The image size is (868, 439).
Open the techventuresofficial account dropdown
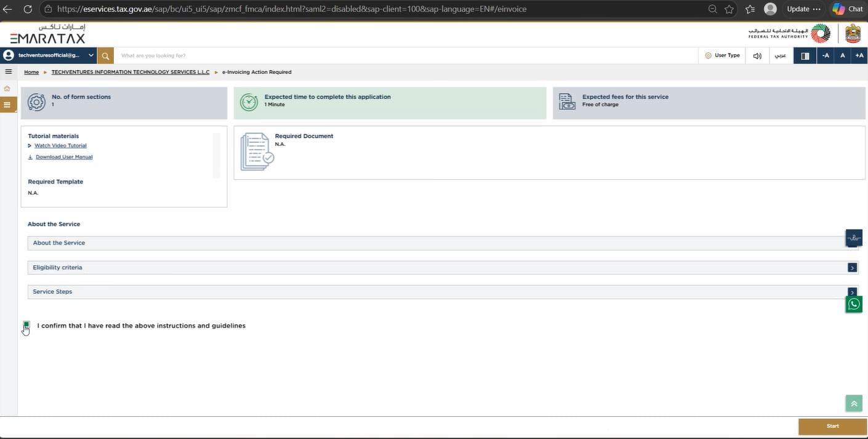click(49, 55)
